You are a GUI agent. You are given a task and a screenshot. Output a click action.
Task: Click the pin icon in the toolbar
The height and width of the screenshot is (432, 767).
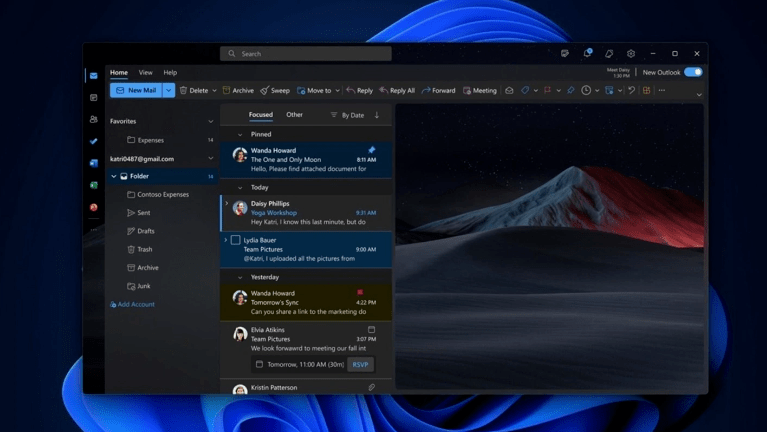570,91
